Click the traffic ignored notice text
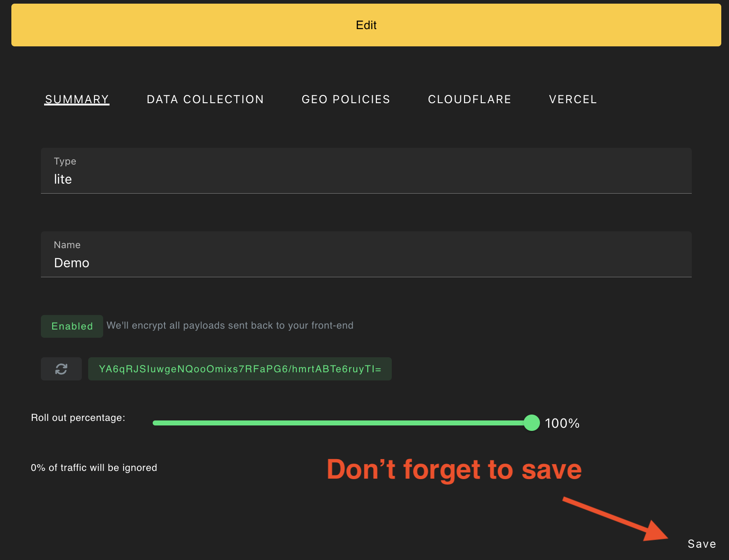Image resolution: width=729 pixels, height=560 pixels. click(94, 467)
